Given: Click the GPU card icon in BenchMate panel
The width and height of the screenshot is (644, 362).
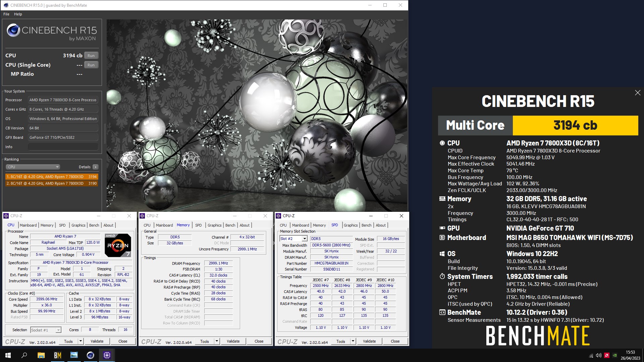Looking at the screenshot, I should point(442,228).
